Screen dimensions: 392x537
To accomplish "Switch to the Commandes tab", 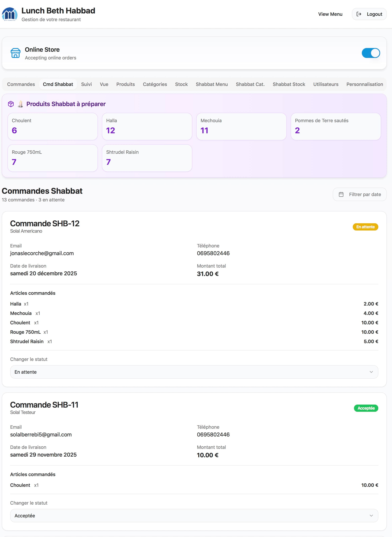I will (21, 84).
